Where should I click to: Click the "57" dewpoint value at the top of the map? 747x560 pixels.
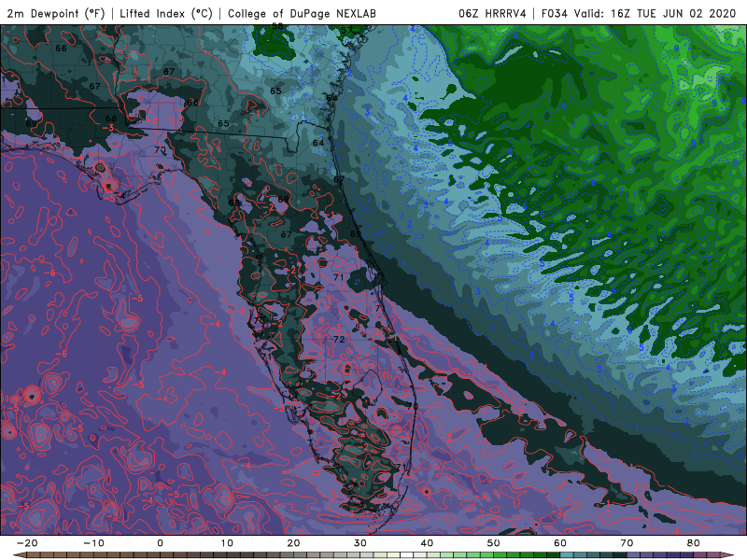(x=346, y=30)
